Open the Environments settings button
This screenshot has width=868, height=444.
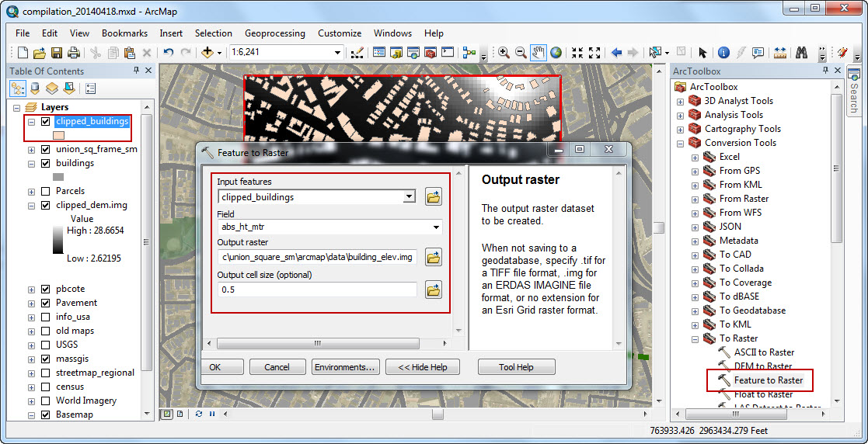[x=346, y=366]
